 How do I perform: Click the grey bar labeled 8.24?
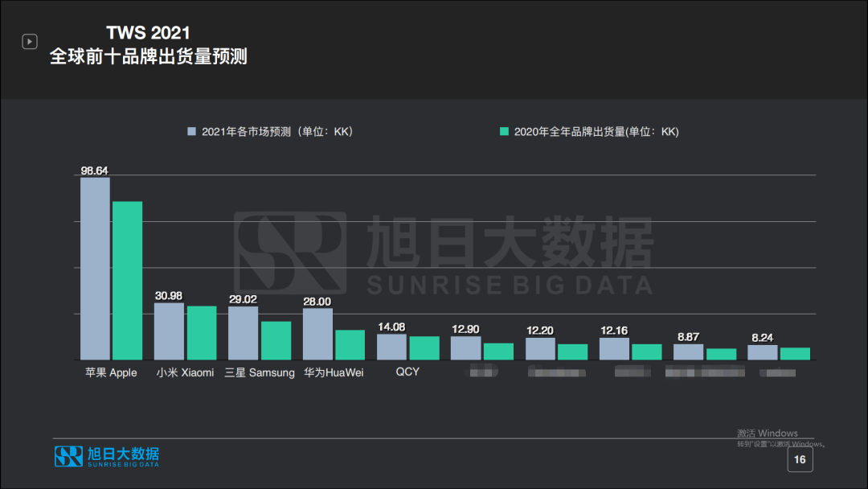click(x=762, y=352)
